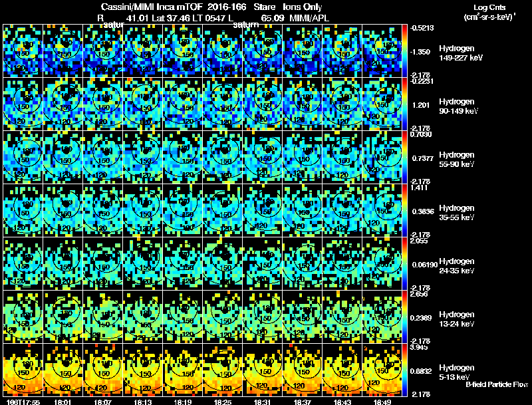Click the '2016-166' date in the title
The image size is (532, 405).
tap(227, 7)
